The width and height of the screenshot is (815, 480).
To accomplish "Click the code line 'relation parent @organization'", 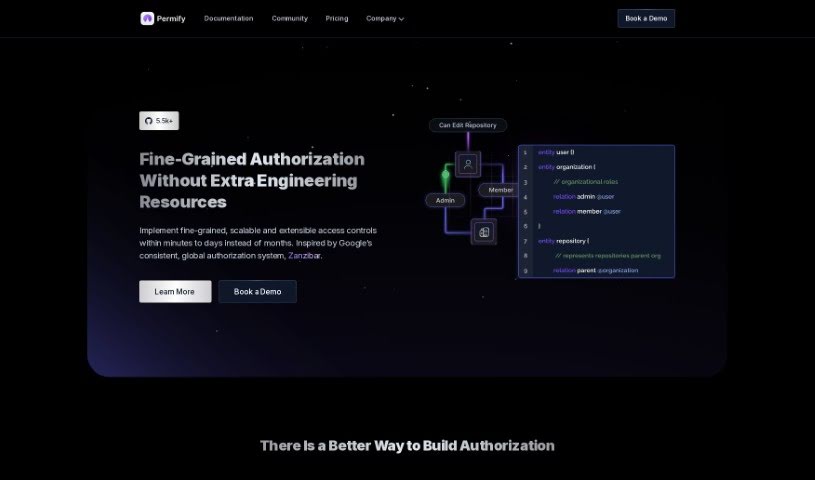I will pyautogui.click(x=596, y=270).
